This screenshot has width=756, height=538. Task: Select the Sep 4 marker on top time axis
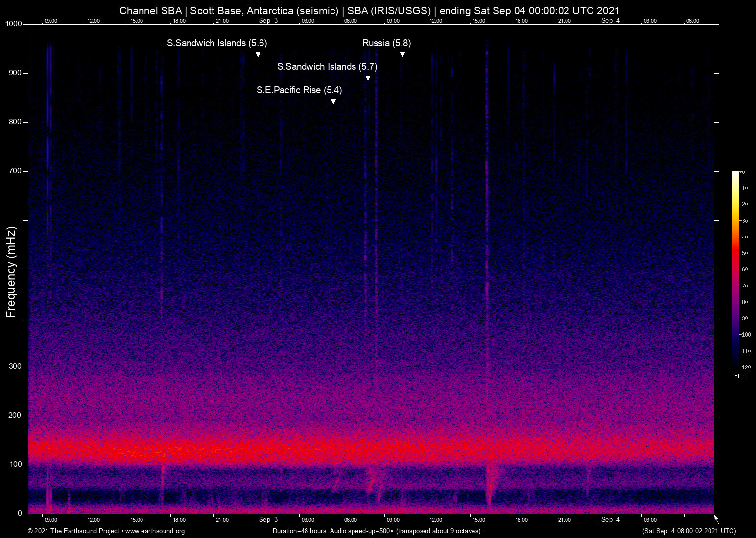tap(610, 20)
